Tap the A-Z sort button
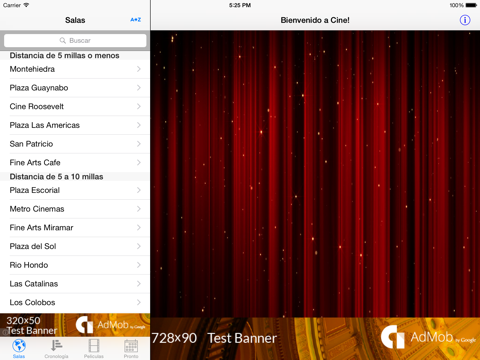Viewport: 480px width, 360px height. pos(136,20)
